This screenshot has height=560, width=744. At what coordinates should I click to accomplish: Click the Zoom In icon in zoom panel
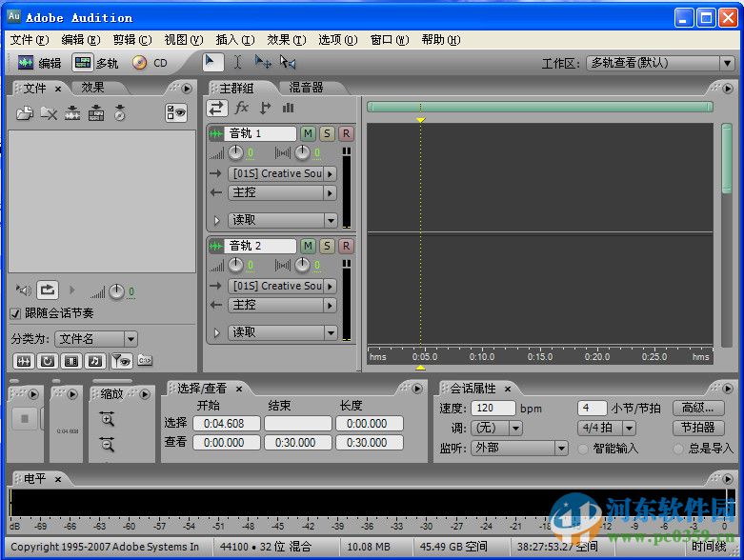(107, 419)
